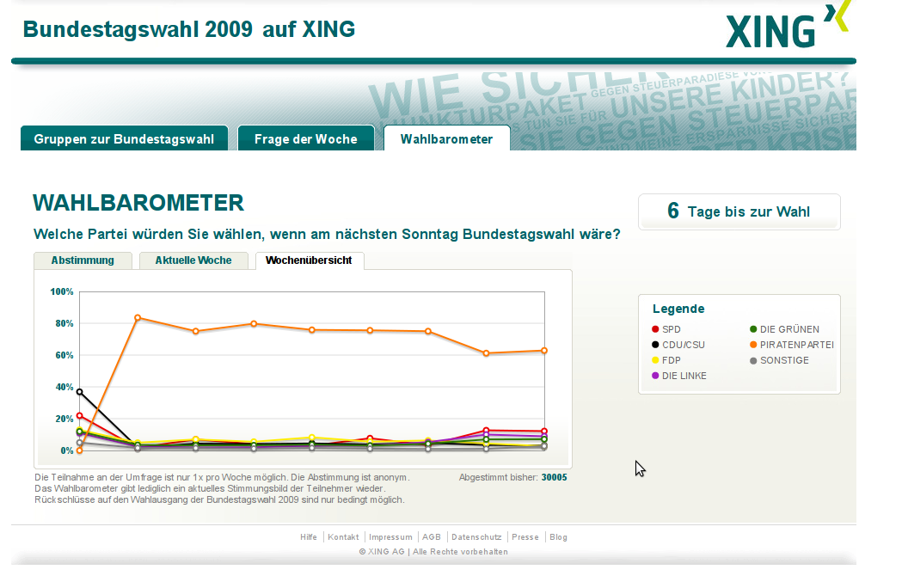Open the Kontakt footer link
The image size is (908, 588).
click(x=343, y=537)
